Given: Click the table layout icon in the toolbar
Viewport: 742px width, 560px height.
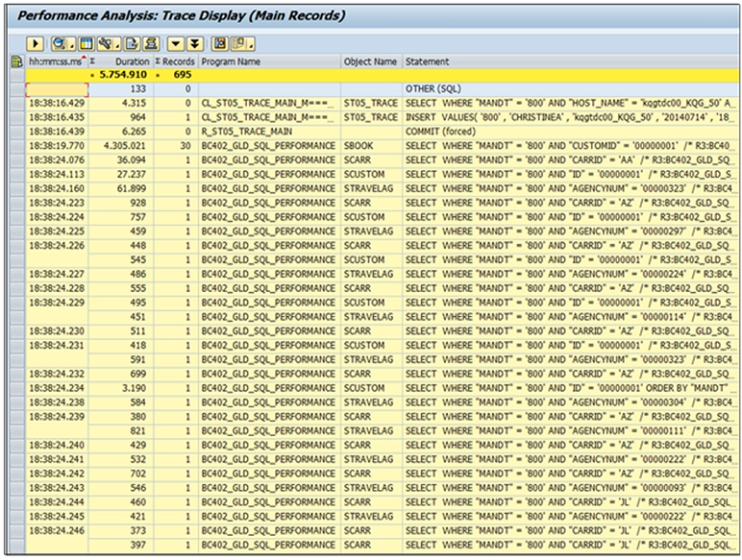Looking at the screenshot, I should [x=86, y=43].
